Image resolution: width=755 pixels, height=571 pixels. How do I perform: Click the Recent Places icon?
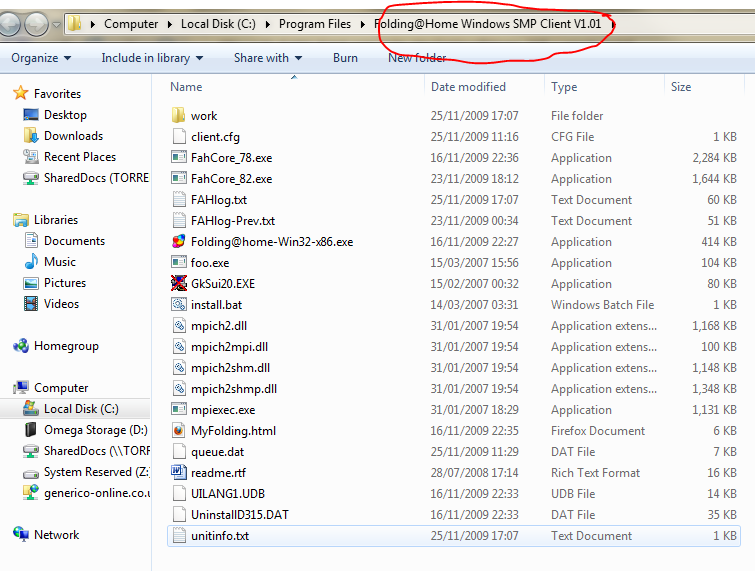tap(31, 156)
